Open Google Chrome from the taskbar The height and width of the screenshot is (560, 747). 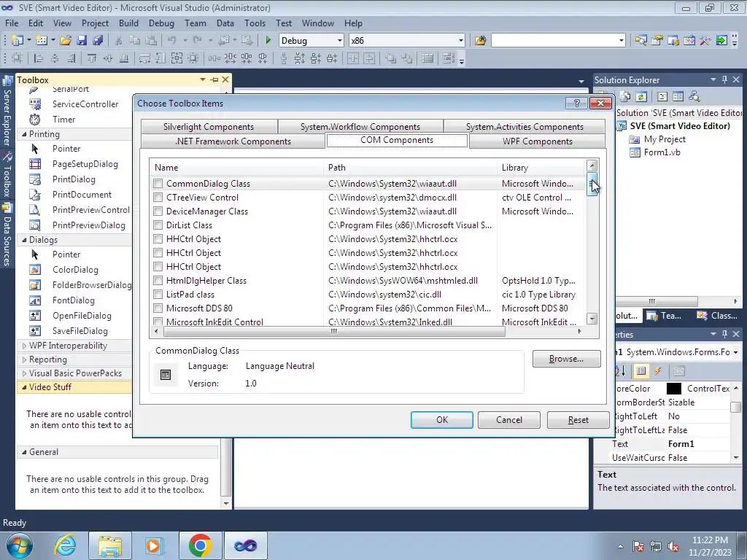point(200,545)
